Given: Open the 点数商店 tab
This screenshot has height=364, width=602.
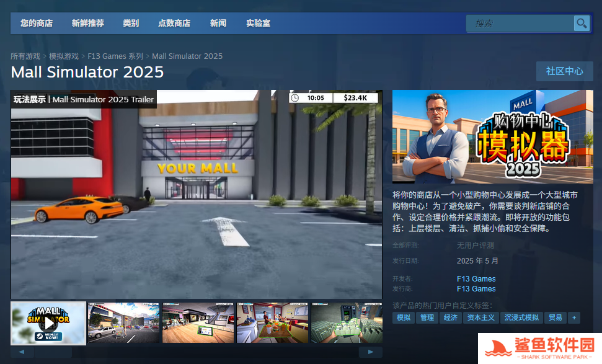Looking at the screenshot, I should (174, 24).
